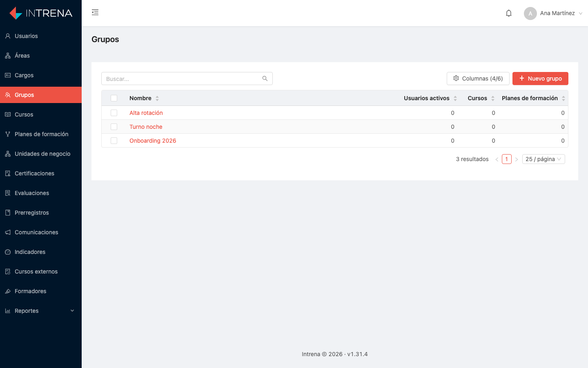
Task: Go to Cursos externos in sidebar
Action: (x=41, y=272)
